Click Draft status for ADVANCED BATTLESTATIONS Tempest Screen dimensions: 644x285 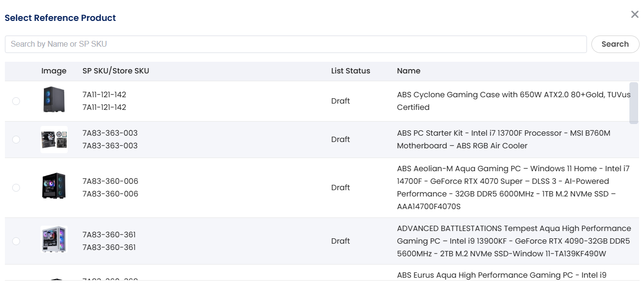click(x=341, y=241)
